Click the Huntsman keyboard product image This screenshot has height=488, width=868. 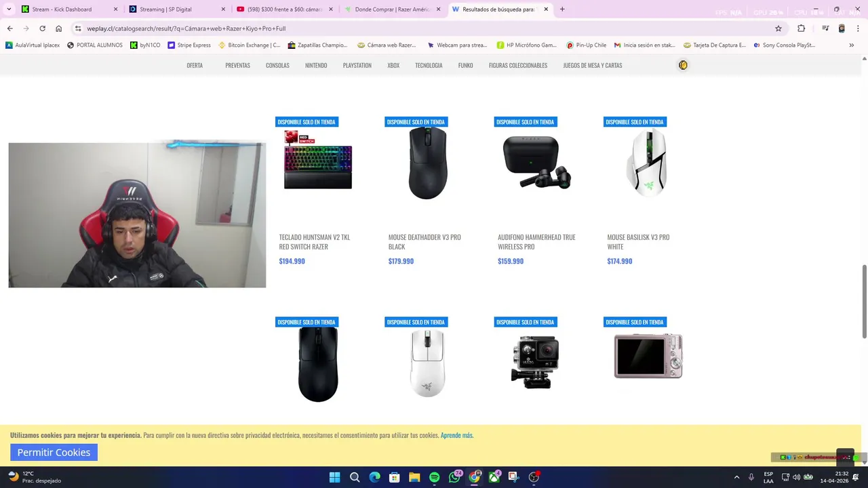317,161
